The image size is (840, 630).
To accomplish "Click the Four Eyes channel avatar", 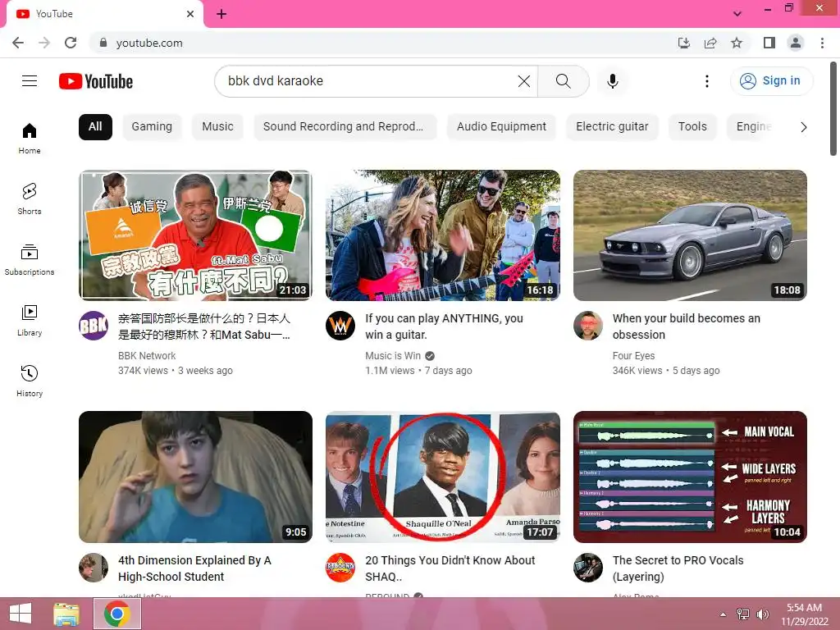I will [x=587, y=325].
